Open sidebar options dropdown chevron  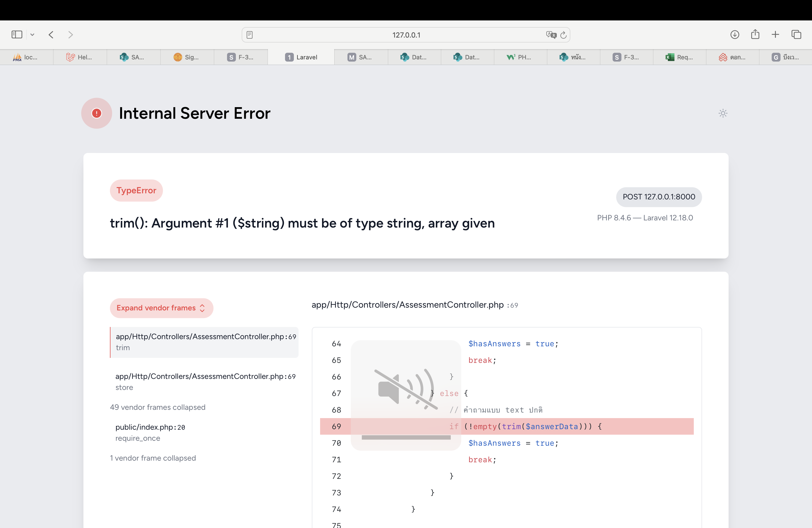[x=32, y=35]
